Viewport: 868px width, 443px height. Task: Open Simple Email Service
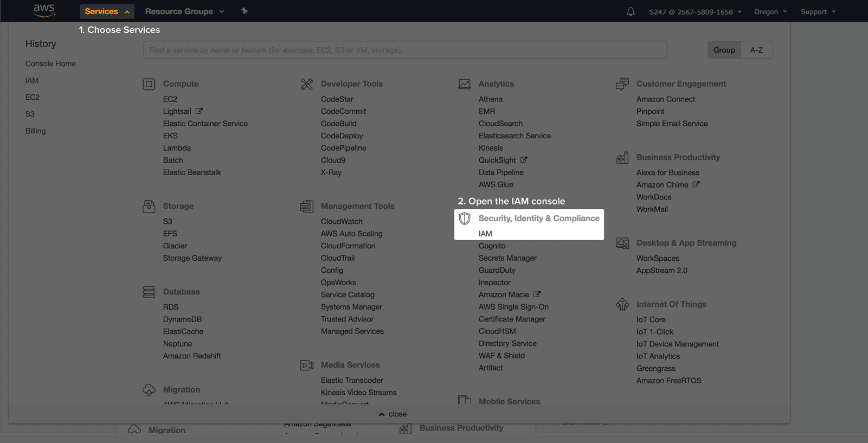tap(672, 124)
